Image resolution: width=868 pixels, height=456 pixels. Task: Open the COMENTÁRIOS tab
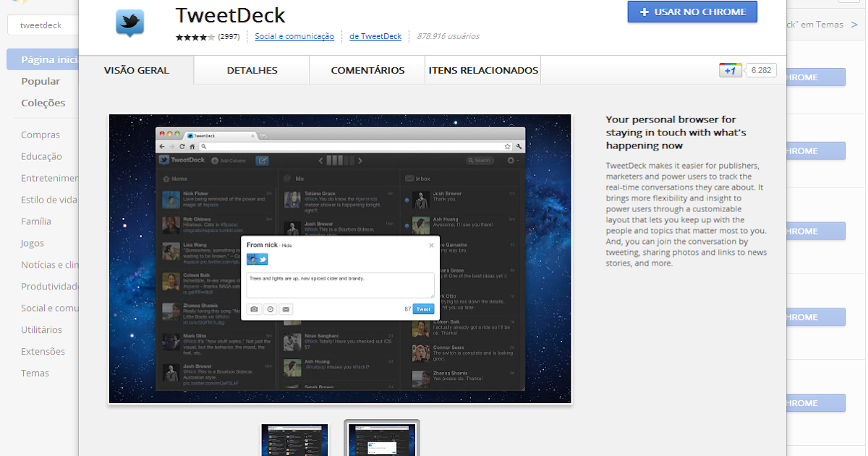(367, 70)
